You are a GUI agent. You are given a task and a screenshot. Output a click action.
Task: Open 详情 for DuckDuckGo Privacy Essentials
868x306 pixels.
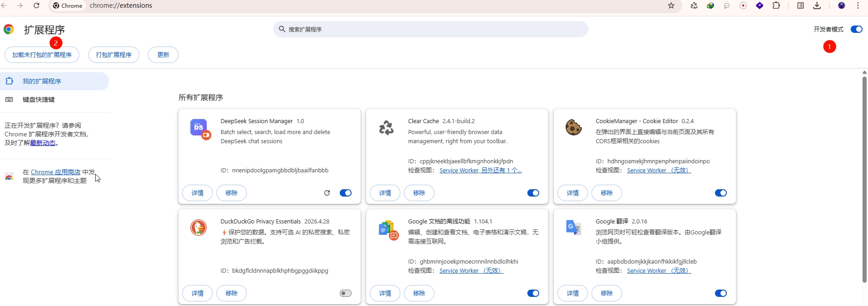pos(198,293)
